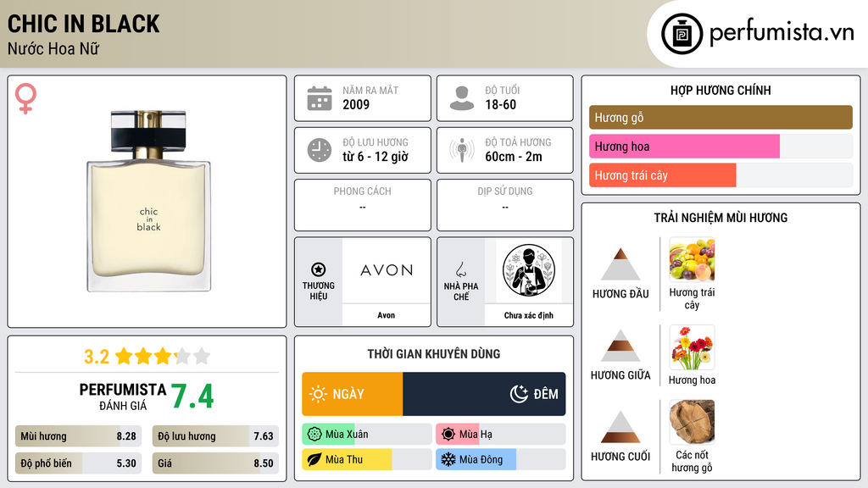Select the Hương trái cây accord bar
868x488 pixels.
click(x=721, y=175)
